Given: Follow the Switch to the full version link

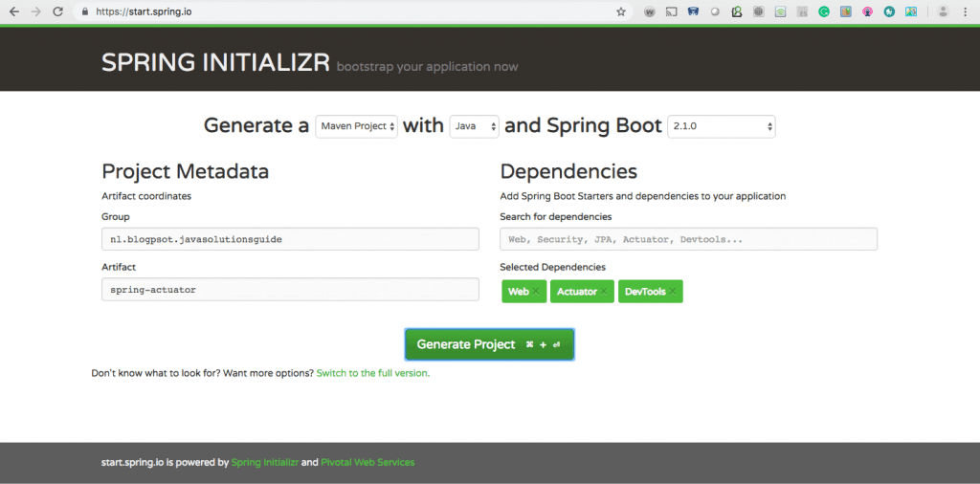Looking at the screenshot, I should [x=373, y=373].
